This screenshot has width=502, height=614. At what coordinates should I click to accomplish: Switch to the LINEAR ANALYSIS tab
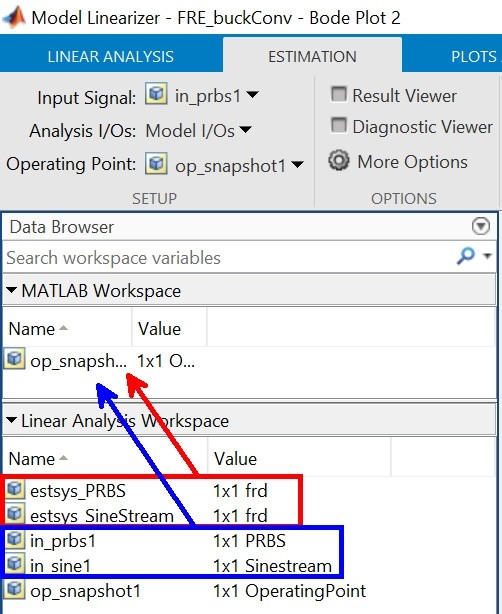click(111, 56)
